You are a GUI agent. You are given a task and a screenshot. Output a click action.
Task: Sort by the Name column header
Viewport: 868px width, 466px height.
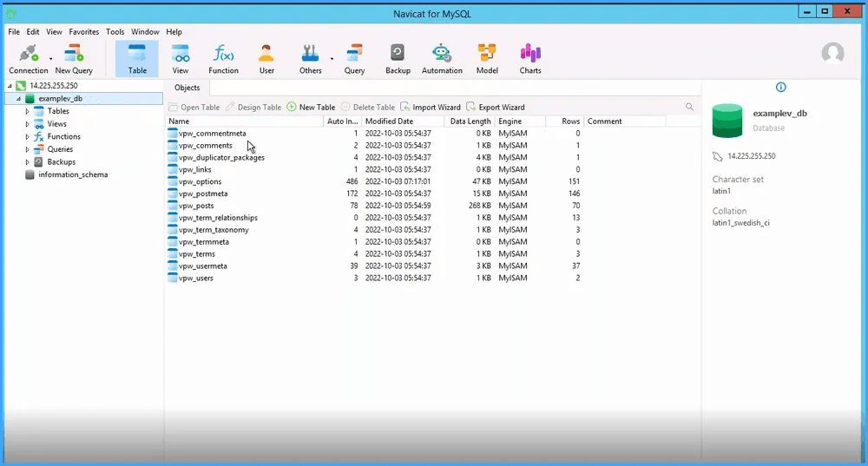click(x=245, y=121)
